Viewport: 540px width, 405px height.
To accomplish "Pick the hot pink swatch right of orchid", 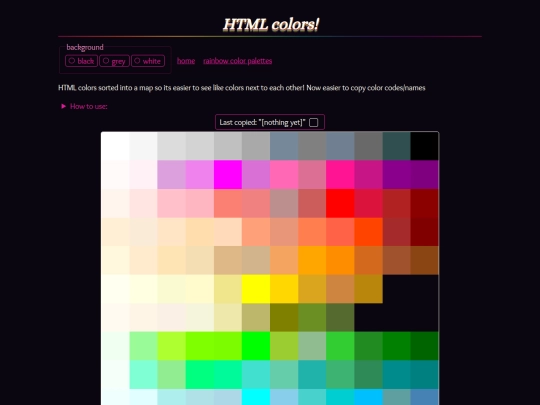I will (x=284, y=175).
